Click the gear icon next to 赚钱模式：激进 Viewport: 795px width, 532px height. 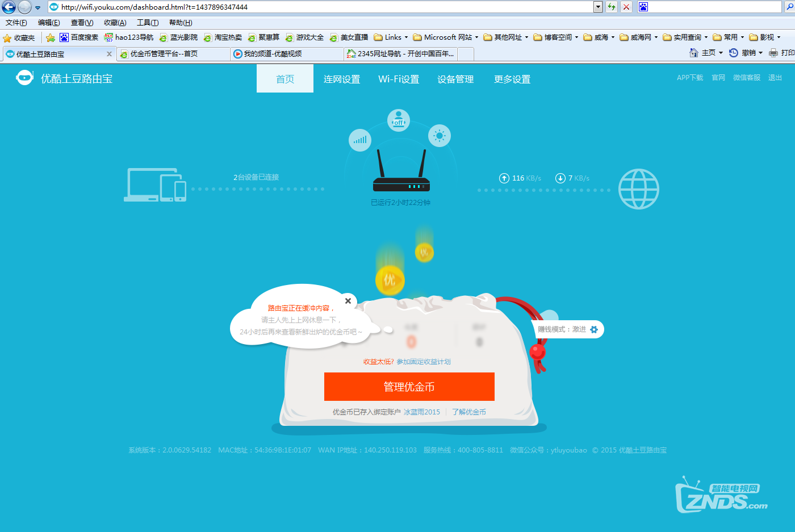594,329
